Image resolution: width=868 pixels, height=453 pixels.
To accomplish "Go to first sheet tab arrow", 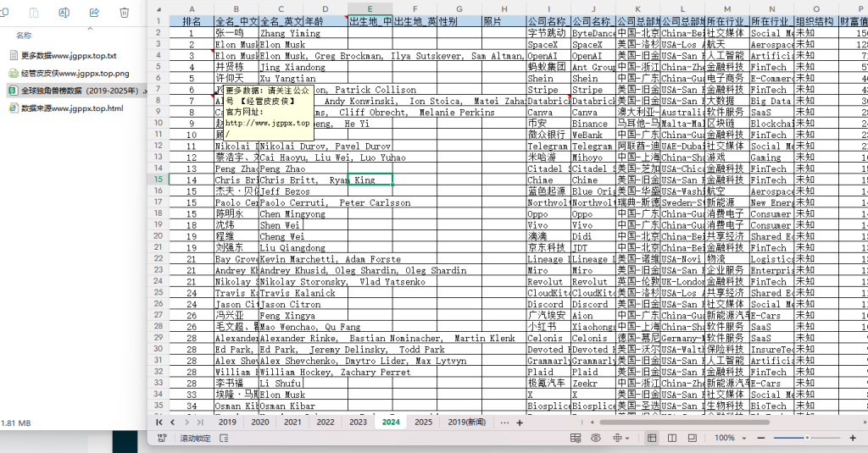I will click(159, 423).
